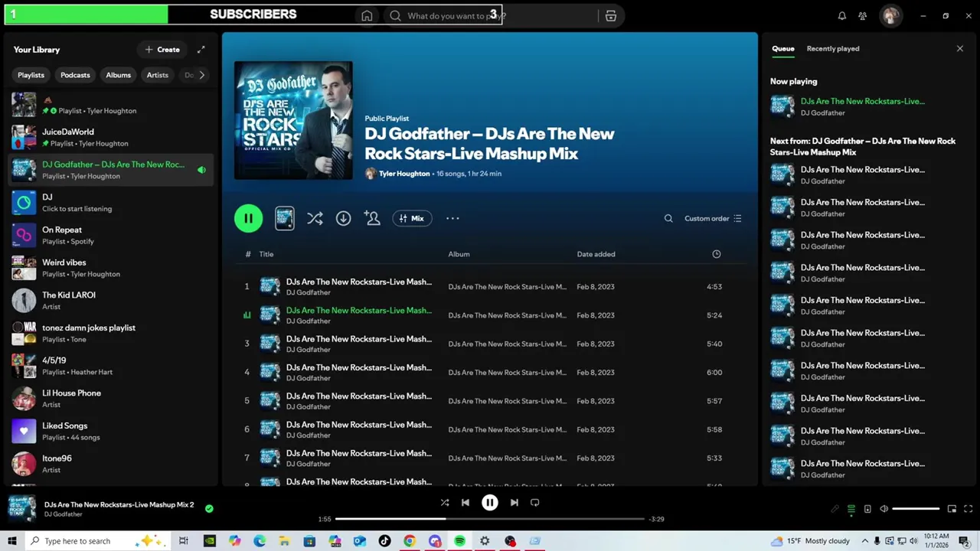Open the Browse icon beside search
980x551 pixels.
click(611, 16)
